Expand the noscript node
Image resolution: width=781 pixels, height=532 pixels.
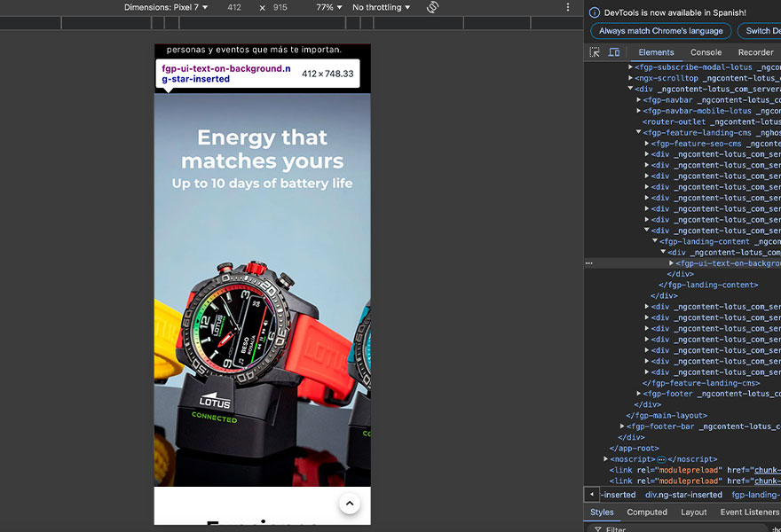605,459
